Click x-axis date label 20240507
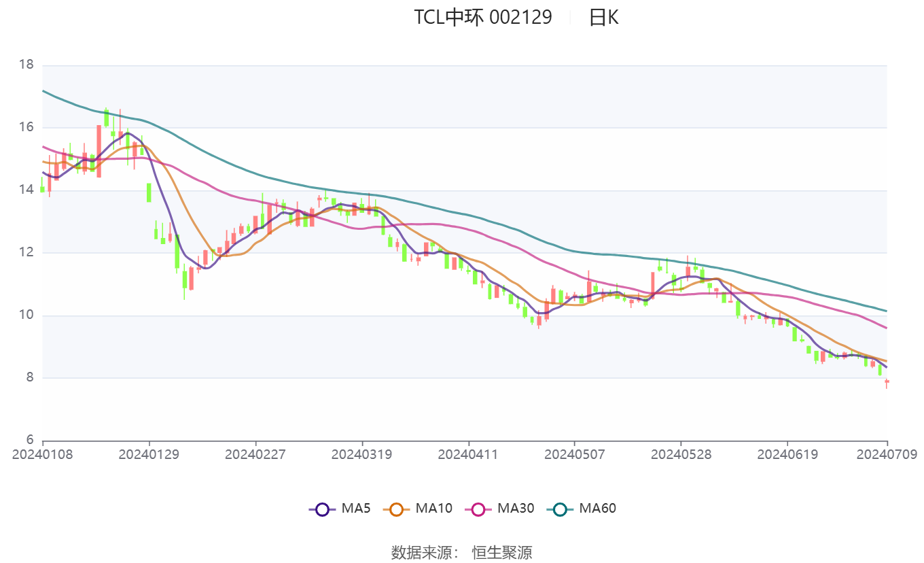Image resolution: width=924 pixels, height=563 pixels. tap(575, 454)
